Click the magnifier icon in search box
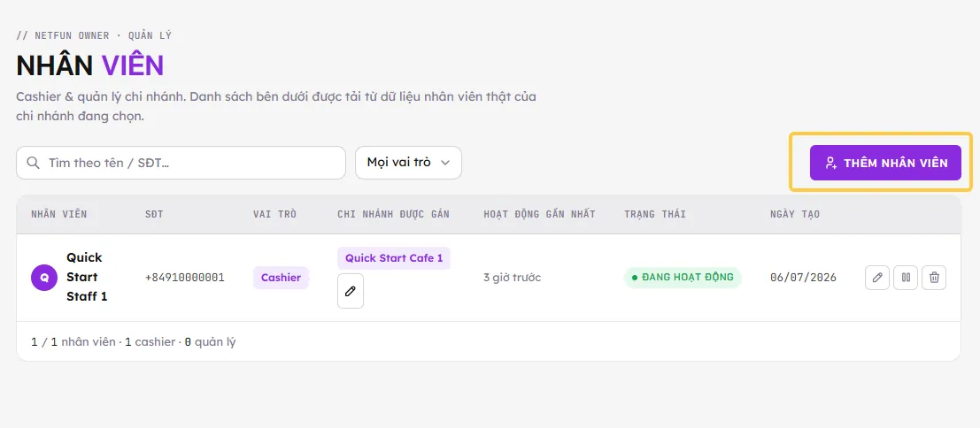Image resolution: width=980 pixels, height=428 pixels. 34,163
